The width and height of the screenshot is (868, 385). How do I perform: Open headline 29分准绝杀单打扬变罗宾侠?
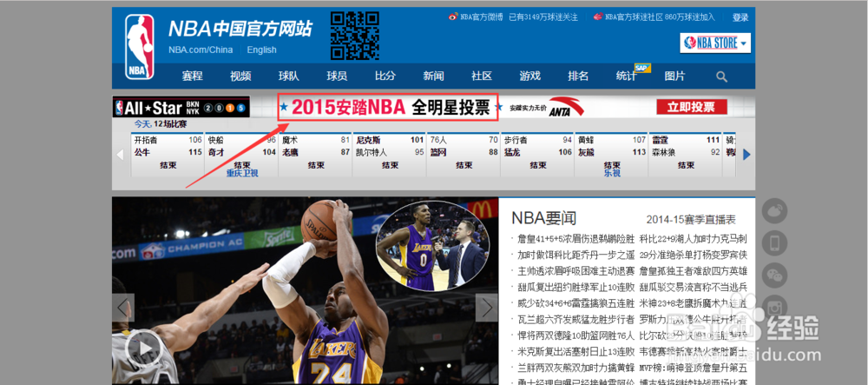click(693, 256)
